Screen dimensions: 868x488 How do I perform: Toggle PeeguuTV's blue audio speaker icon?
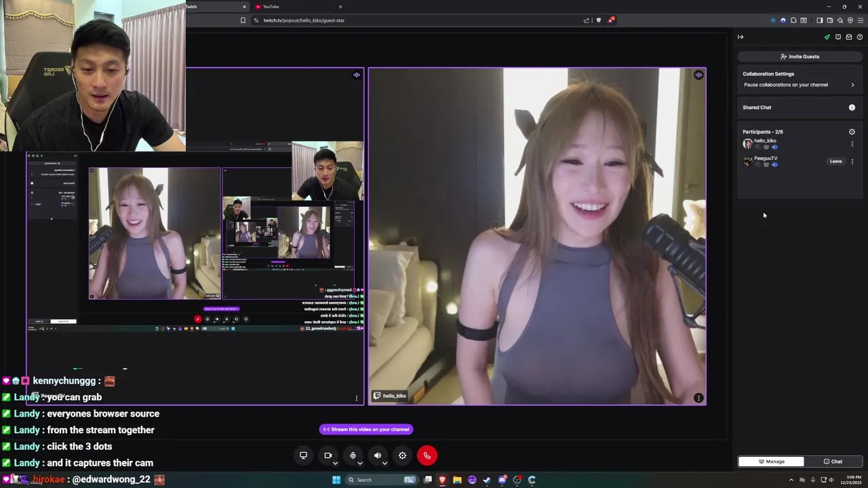tap(774, 165)
